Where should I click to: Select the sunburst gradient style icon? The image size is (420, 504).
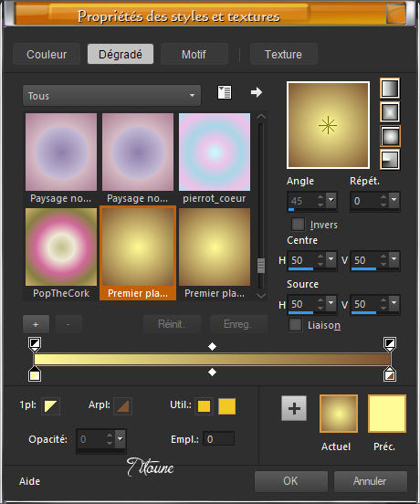click(390, 136)
